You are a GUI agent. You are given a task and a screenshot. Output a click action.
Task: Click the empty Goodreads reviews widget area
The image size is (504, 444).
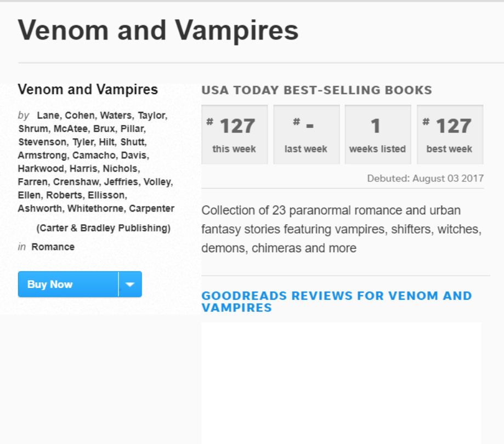341,383
